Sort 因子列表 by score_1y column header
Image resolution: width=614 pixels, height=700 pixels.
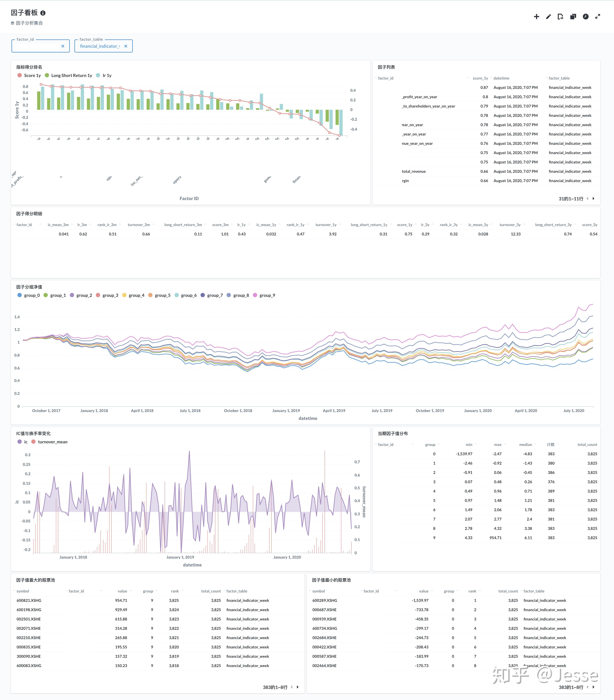[480, 78]
